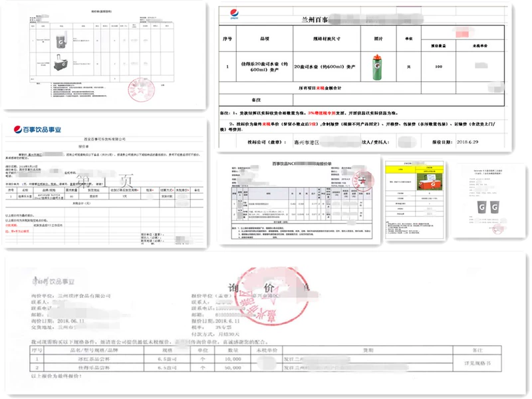532x399 pixels.
Task: Select the 兰州百事 title text
Action: click(315, 20)
